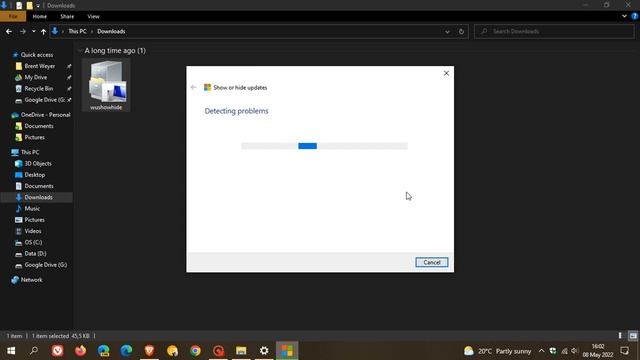This screenshot has width=640, height=360.
Task: Open recent locations dropdown arrow
Action: click(33, 31)
